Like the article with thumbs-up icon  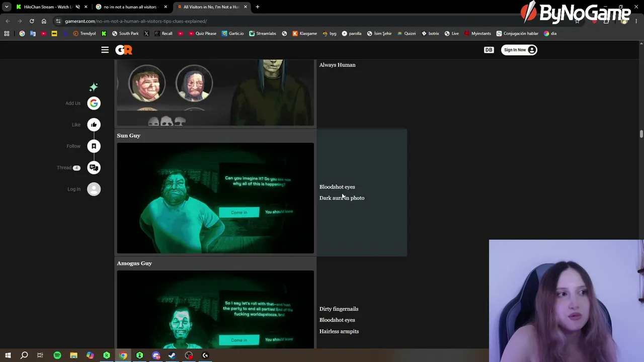(x=94, y=125)
